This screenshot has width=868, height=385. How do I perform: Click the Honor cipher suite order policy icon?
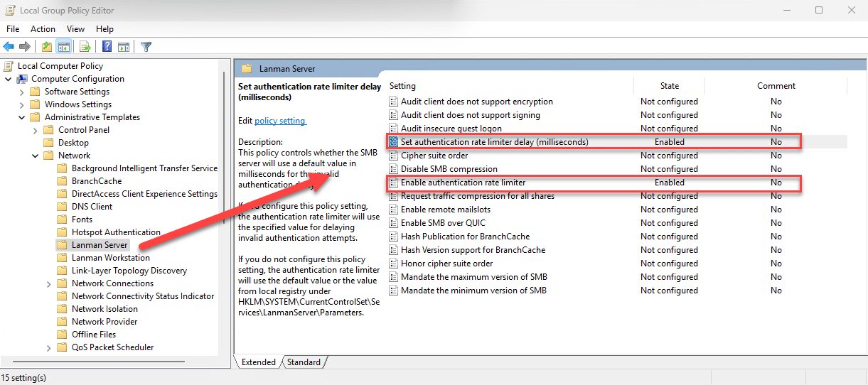pyautogui.click(x=393, y=264)
